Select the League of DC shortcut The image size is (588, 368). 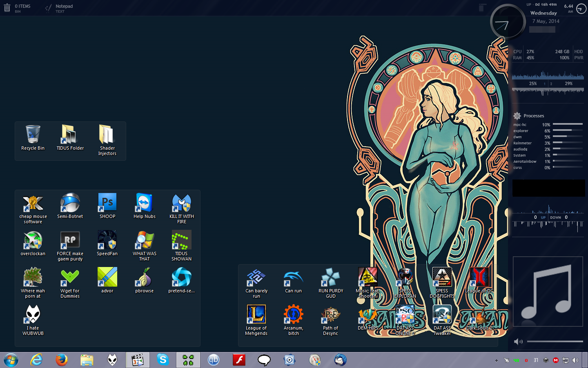[x=479, y=281]
